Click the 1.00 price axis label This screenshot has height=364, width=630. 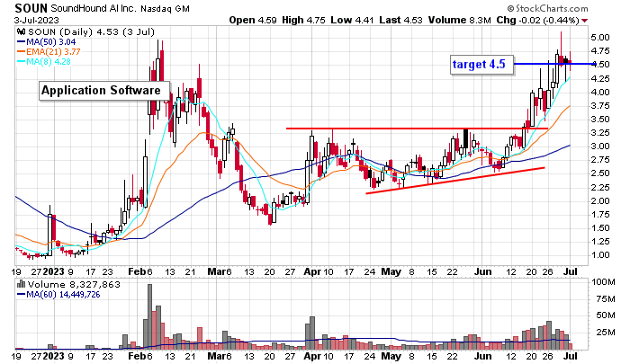(600, 255)
